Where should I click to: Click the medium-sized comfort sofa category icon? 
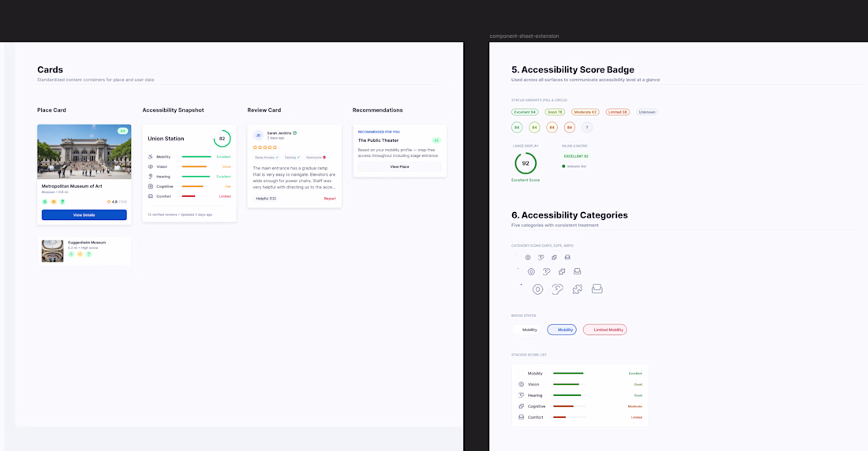pos(578,272)
